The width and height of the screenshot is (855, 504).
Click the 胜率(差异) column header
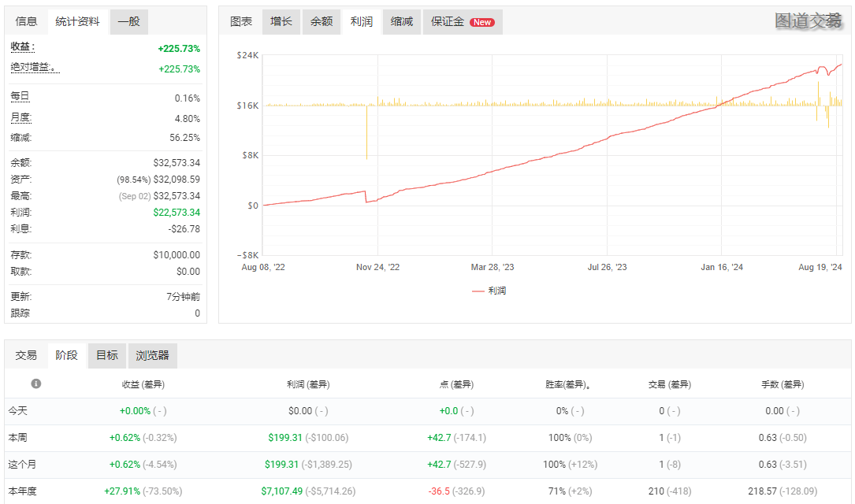tap(567, 384)
